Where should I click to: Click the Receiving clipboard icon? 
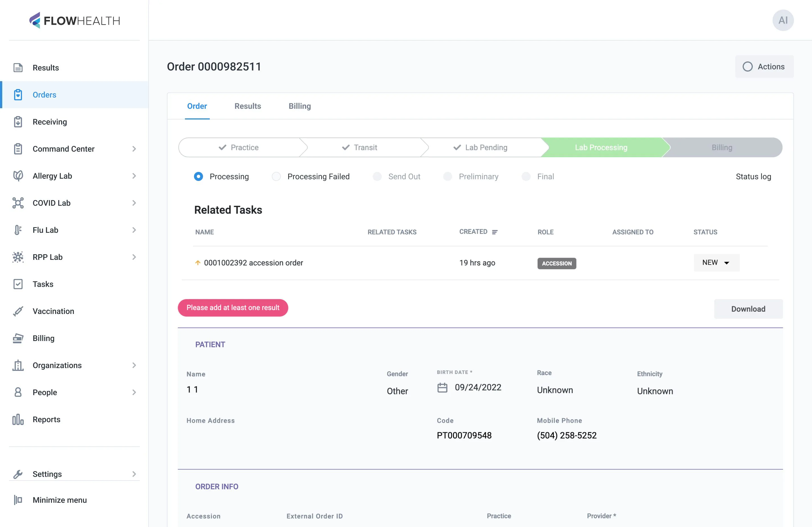18,122
